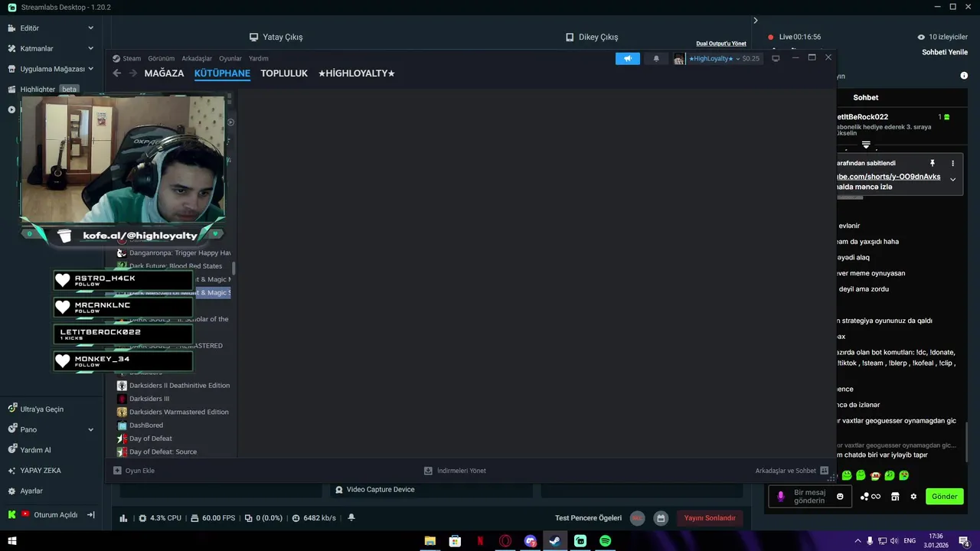
Task: Click the replay buffer icon beside REC
Action: (x=661, y=518)
